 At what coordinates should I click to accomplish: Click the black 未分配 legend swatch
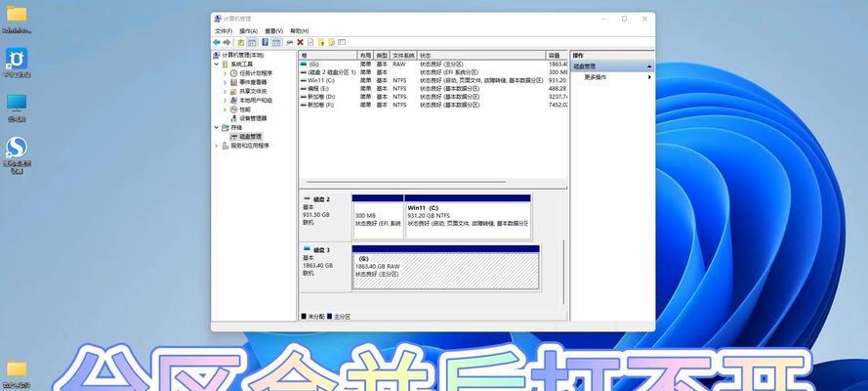tap(304, 317)
